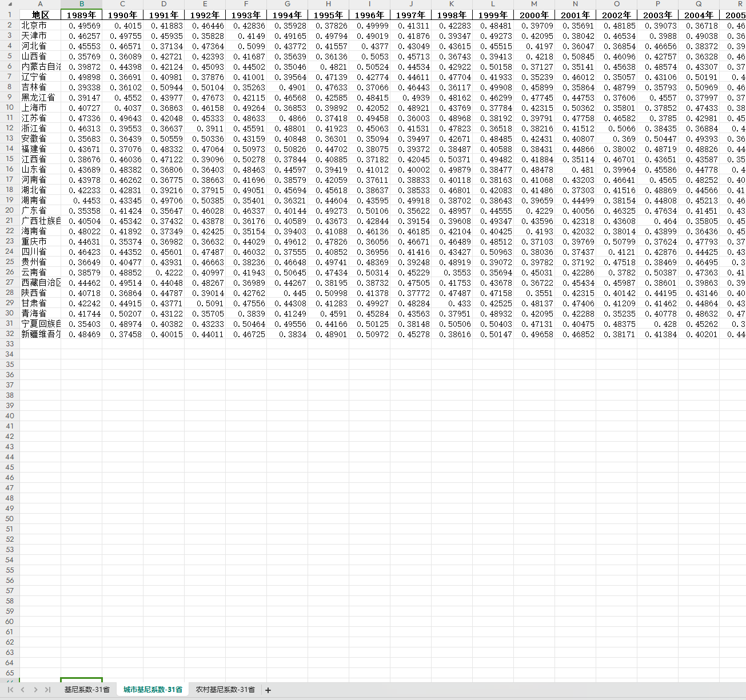Click 新疆 1994年 value 0.3834
Screen dimensions: 746x700
(287, 334)
